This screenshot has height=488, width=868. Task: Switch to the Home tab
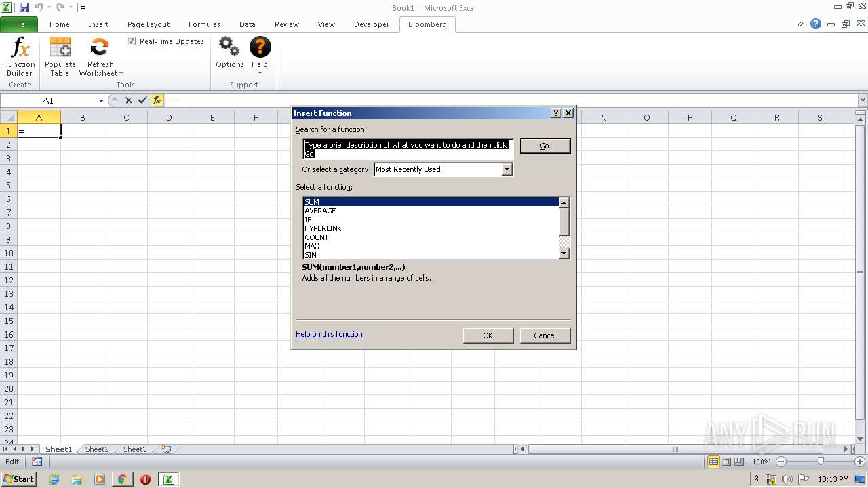tap(60, 24)
